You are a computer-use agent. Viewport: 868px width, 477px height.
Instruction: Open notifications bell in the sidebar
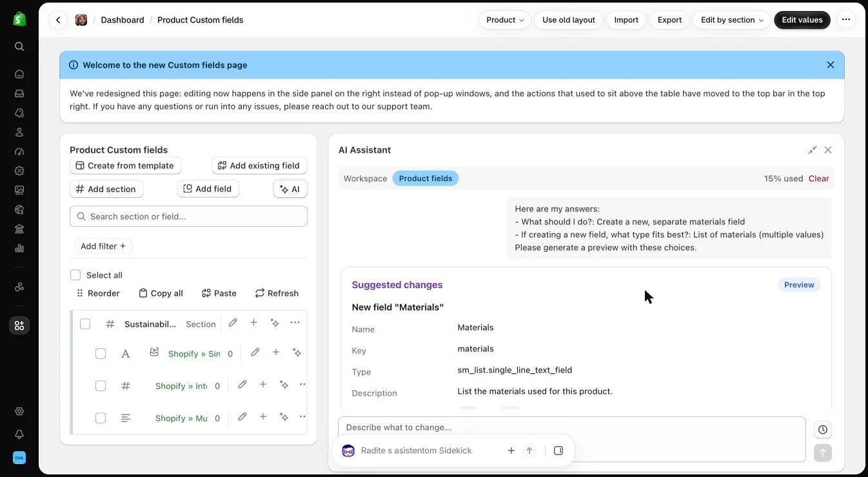coord(19,434)
